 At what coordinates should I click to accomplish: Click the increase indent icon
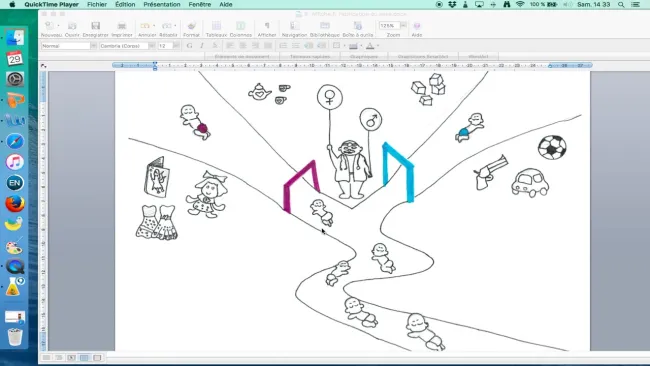pos(322,46)
